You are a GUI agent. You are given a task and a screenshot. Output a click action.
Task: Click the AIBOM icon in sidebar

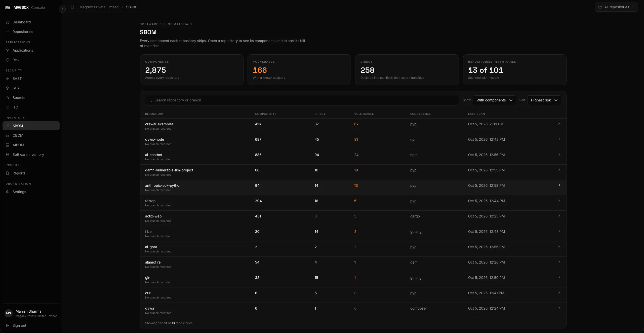click(8, 145)
